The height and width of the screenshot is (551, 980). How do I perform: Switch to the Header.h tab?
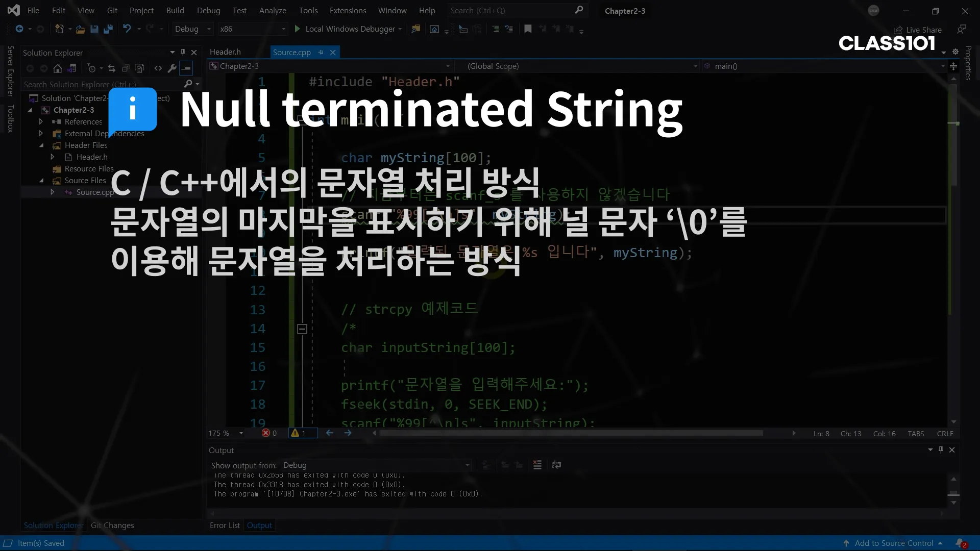[x=225, y=52]
